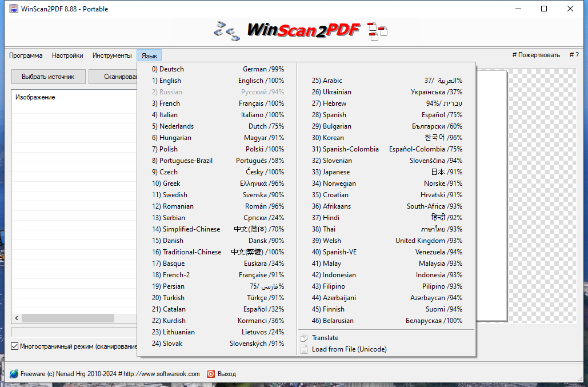The image size is (588, 387).
Task: Choose the 0) Deutsch language
Action: click(218, 69)
